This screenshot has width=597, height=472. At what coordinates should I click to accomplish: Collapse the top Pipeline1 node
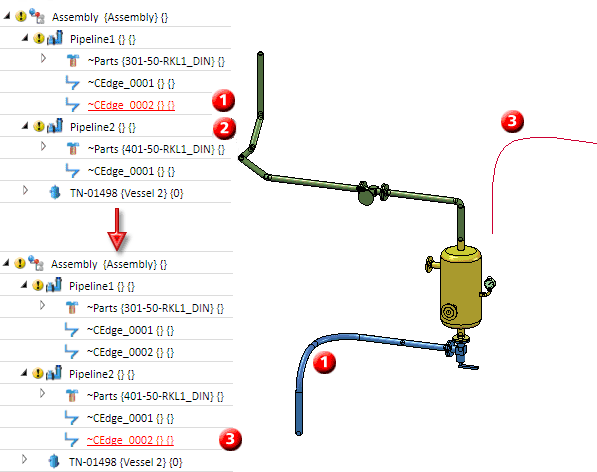[x=25, y=38]
